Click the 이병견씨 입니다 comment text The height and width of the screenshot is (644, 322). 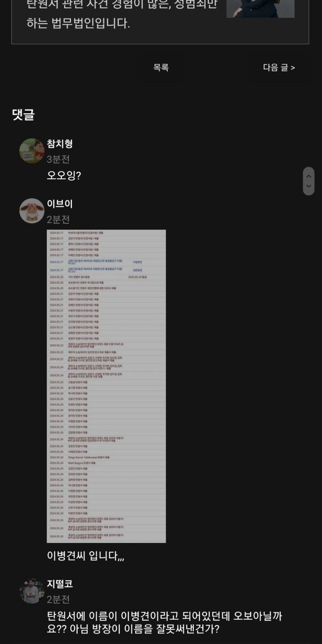86,556
